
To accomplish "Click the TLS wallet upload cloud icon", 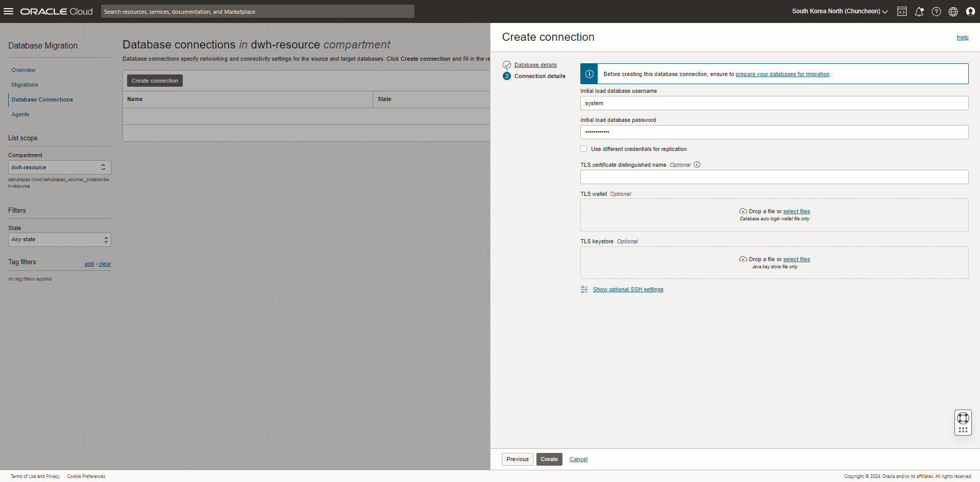I will [743, 211].
